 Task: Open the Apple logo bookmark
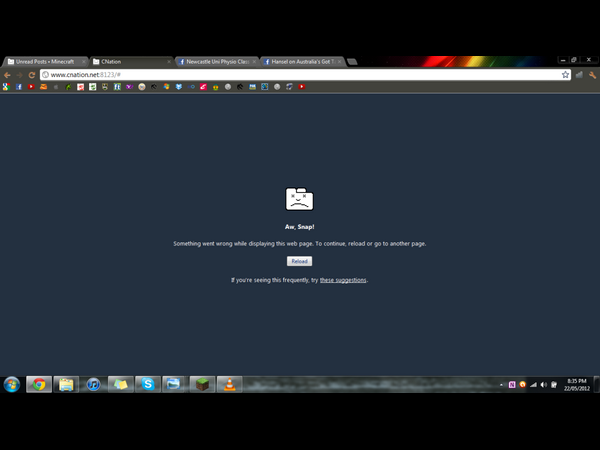(56, 87)
